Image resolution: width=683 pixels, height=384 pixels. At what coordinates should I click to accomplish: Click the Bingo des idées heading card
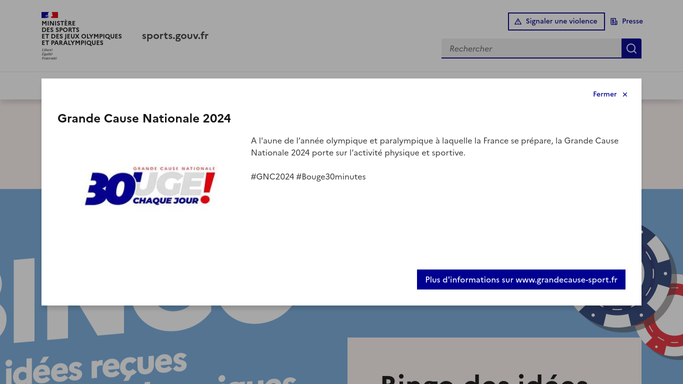(x=494, y=361)
